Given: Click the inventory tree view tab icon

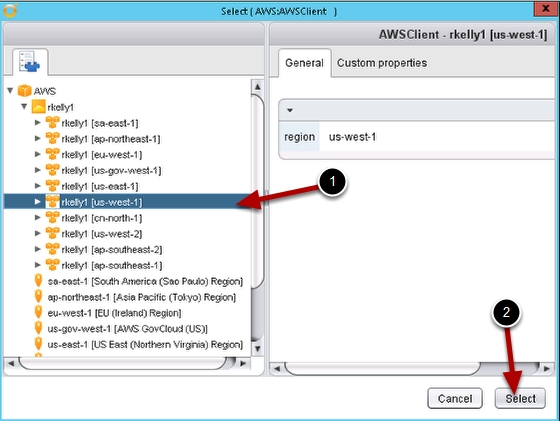Looking at the screenshot, I should [30, 62].
